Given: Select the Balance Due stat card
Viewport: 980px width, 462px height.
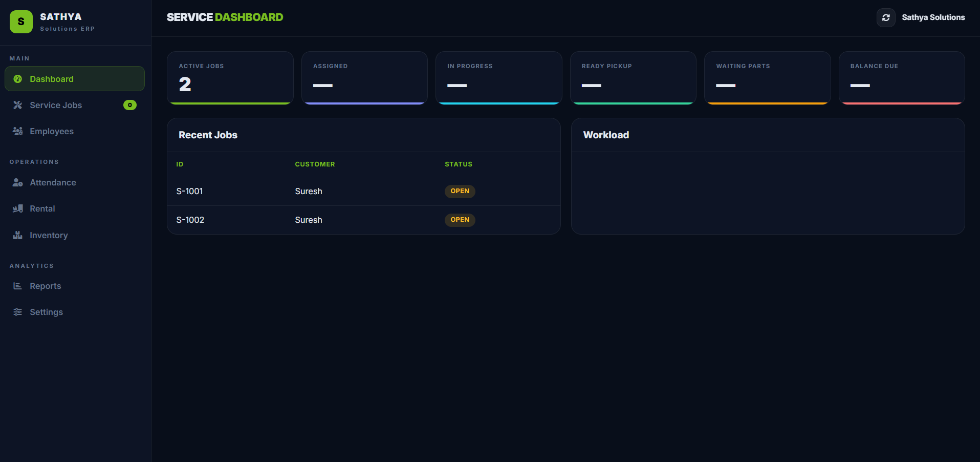Looking at the screenshot, I should (x=901, y=77).
